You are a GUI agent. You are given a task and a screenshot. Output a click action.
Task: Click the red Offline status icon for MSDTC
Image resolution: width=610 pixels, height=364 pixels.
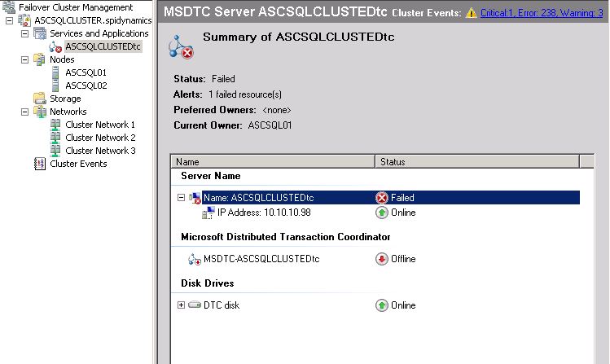(382, 259)
